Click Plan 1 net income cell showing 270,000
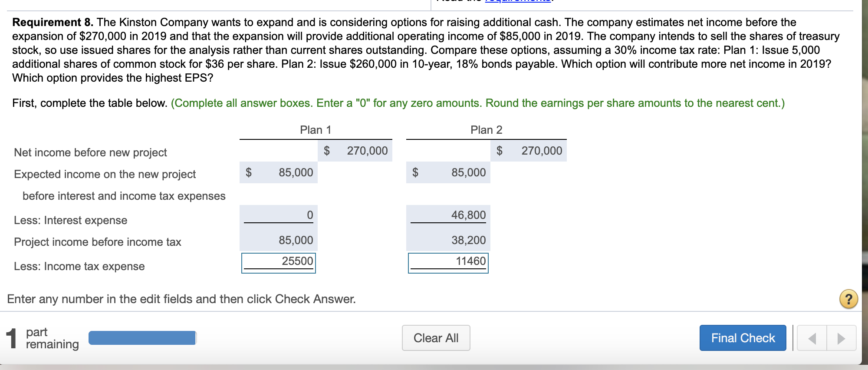The height and width of the screenshot is (370, 868). point(355,151)
